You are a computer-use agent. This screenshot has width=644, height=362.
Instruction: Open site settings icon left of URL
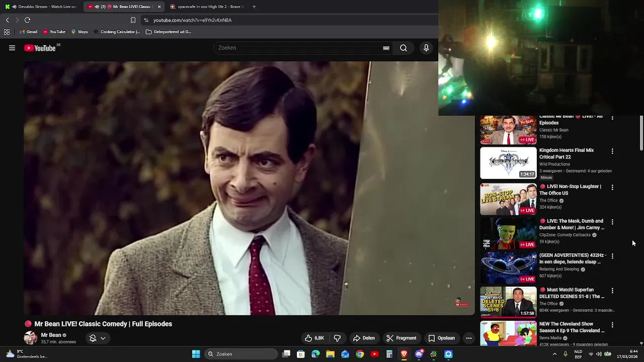pyautogui.click(x=146, y=20)
